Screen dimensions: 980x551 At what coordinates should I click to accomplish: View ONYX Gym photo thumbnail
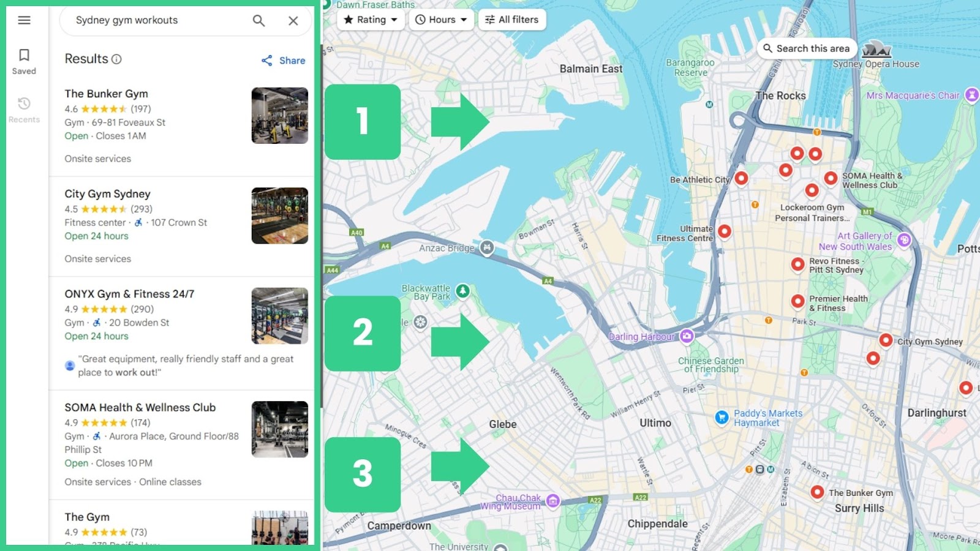click(280, 316)
